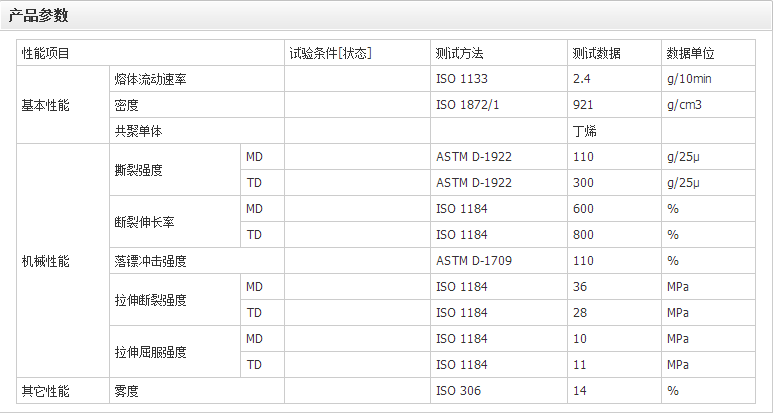Select the 落镖冲击强度 row label
This screenshot has width=774, height=414.
click(x=151, y=261)
